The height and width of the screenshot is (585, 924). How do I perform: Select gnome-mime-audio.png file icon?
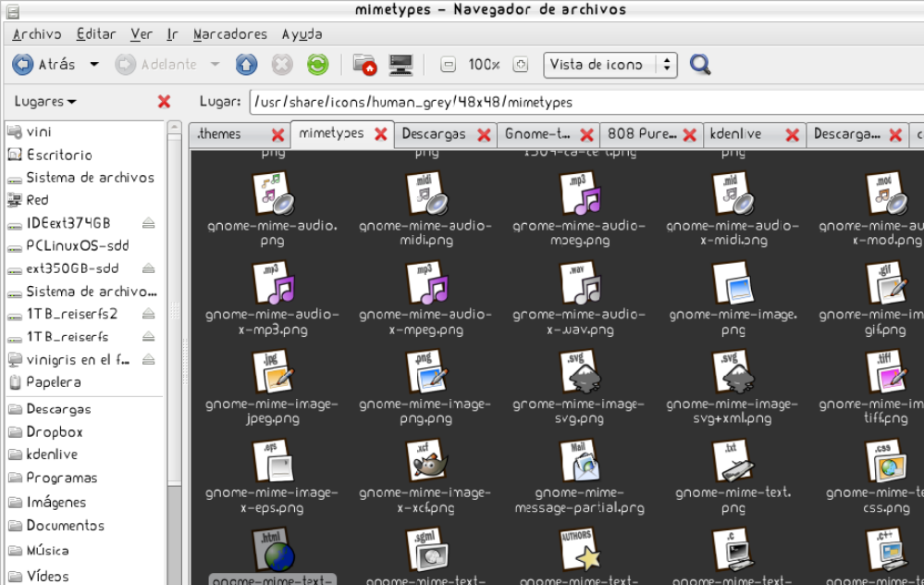pyautogui.click(x=273, y=193)
